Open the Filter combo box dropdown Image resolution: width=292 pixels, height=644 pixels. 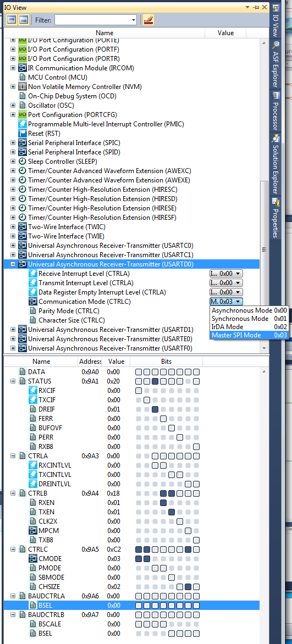tap(133, 20)
